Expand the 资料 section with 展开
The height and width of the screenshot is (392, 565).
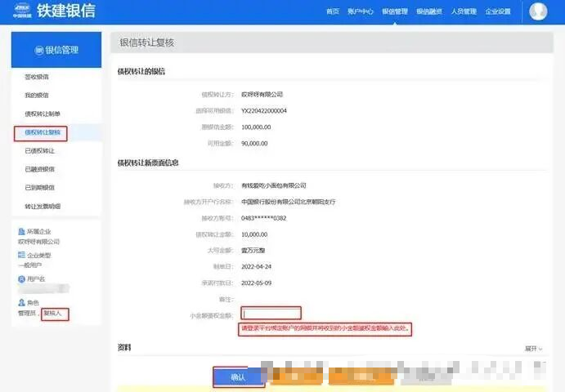click(x=533, y=348)
